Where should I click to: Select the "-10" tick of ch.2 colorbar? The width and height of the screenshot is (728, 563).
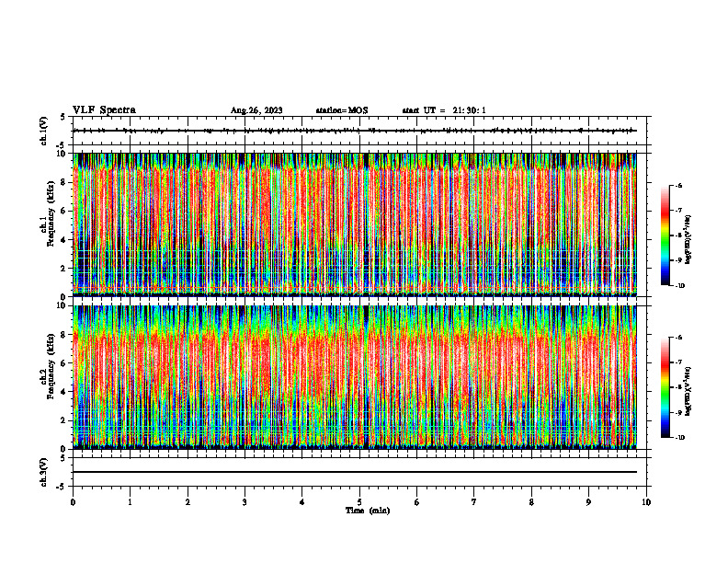[680, 437]
